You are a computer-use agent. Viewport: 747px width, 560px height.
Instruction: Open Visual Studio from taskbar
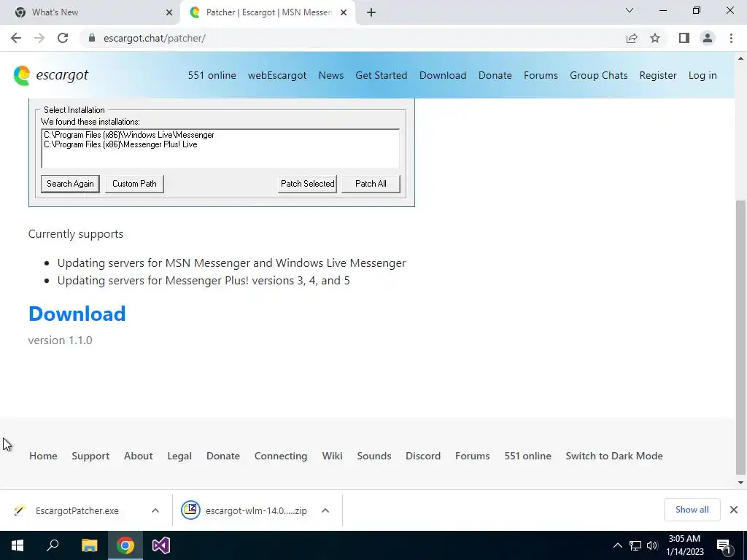[x=161, y=545]
